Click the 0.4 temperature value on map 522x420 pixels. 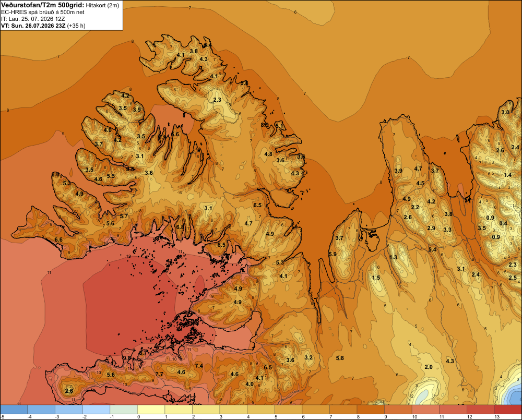[x=503, y=223]
